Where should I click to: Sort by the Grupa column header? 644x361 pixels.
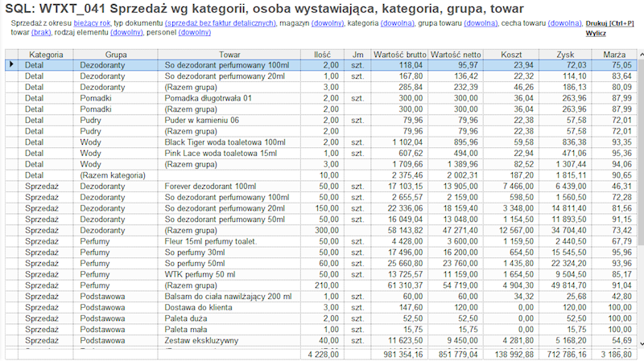click(116, 55)
